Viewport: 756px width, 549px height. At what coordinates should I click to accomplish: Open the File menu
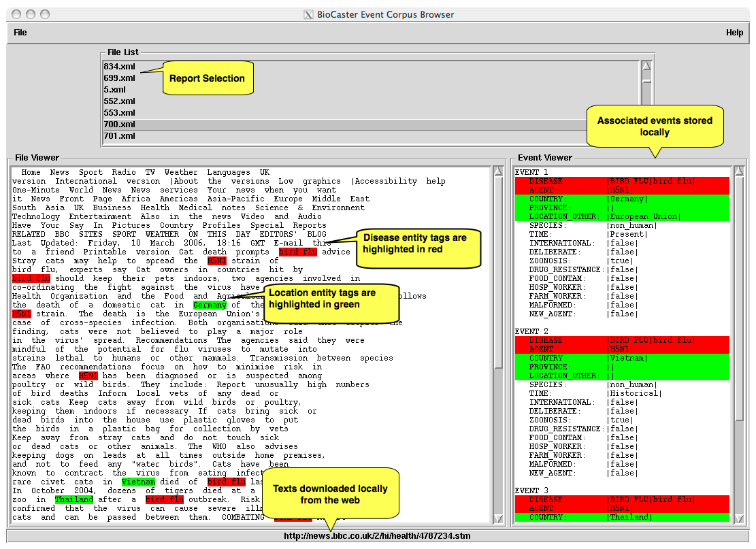tap(20, 33)
